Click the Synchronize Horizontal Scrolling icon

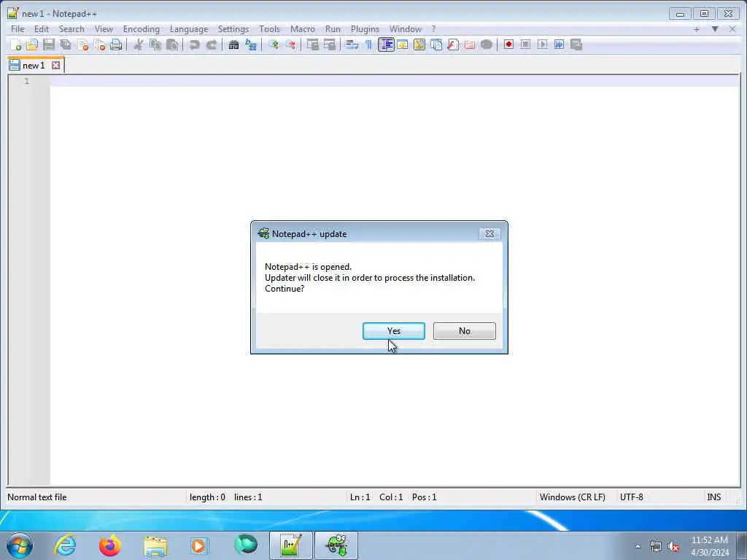click(x=329, y=44)
